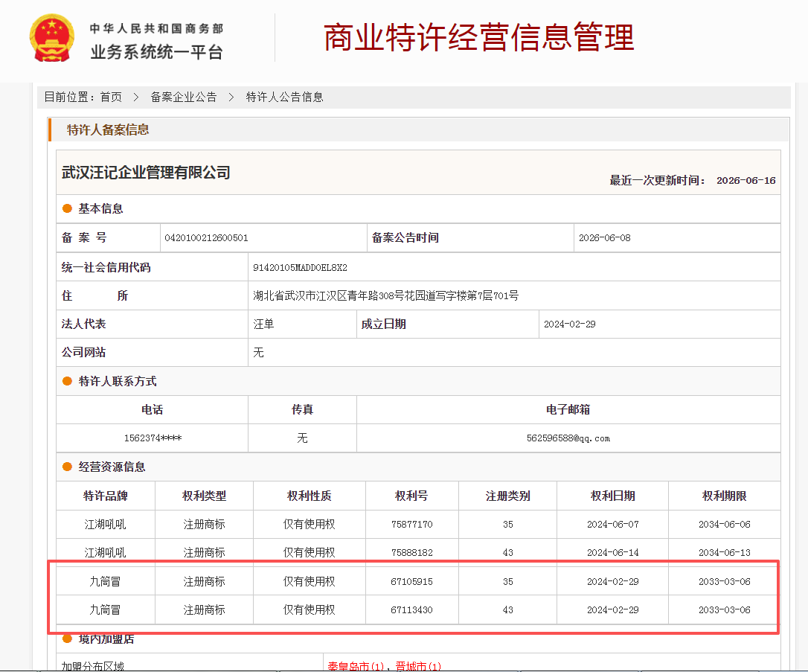Click rights date 2024-06-07
Viewport: 808px width, 672px height.
coord(613,524)
